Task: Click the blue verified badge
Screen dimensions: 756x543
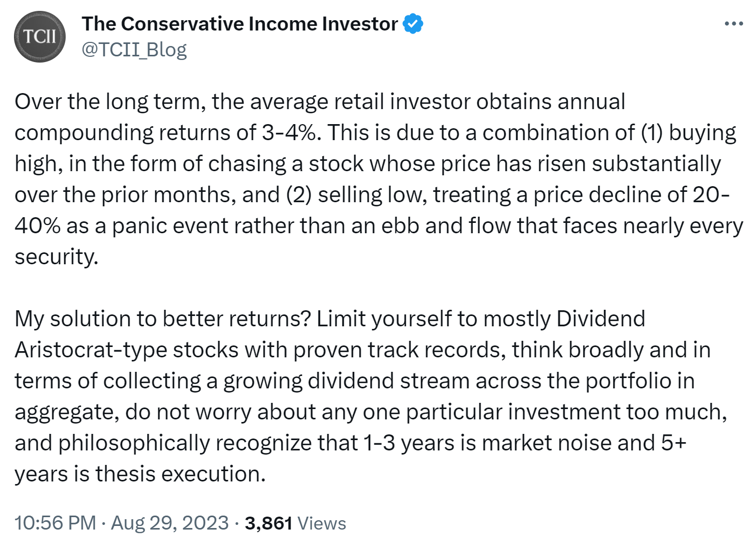Action: [x=413, y=24]
